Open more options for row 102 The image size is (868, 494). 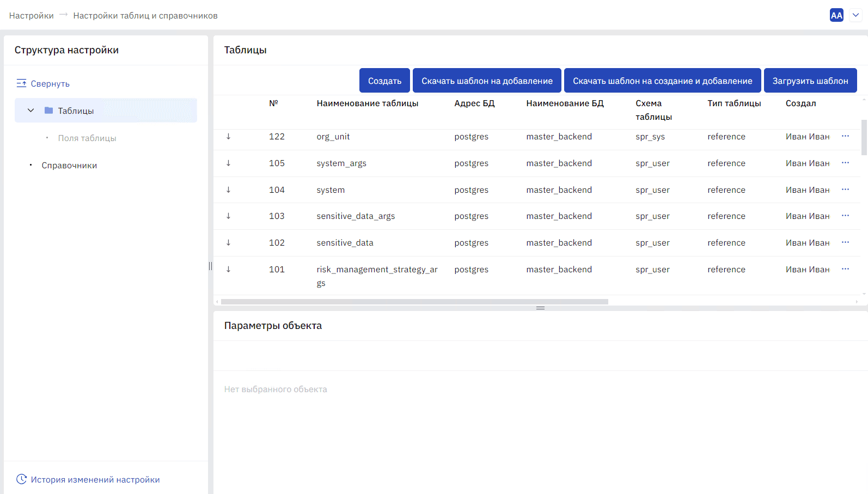coord(845,242)
